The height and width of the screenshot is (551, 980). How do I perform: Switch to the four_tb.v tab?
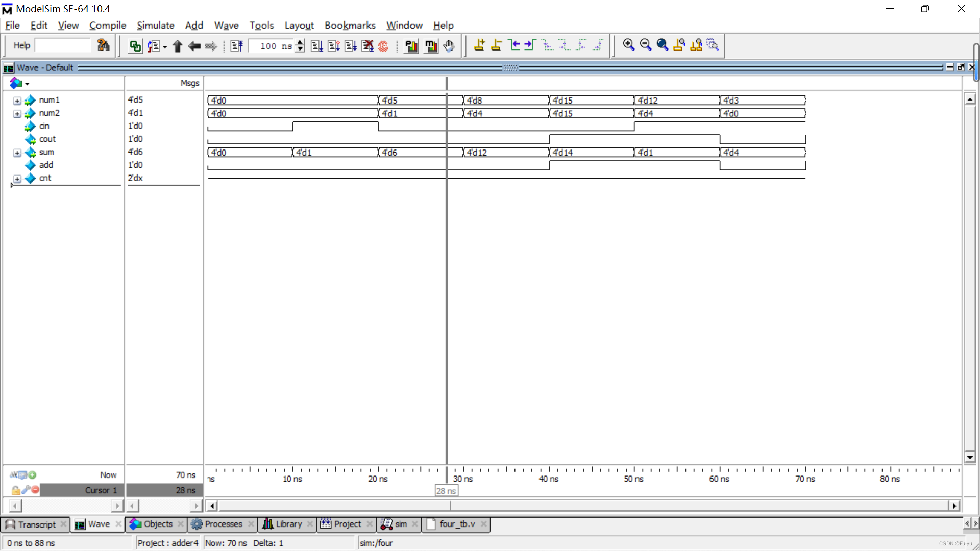pos(457,524)
